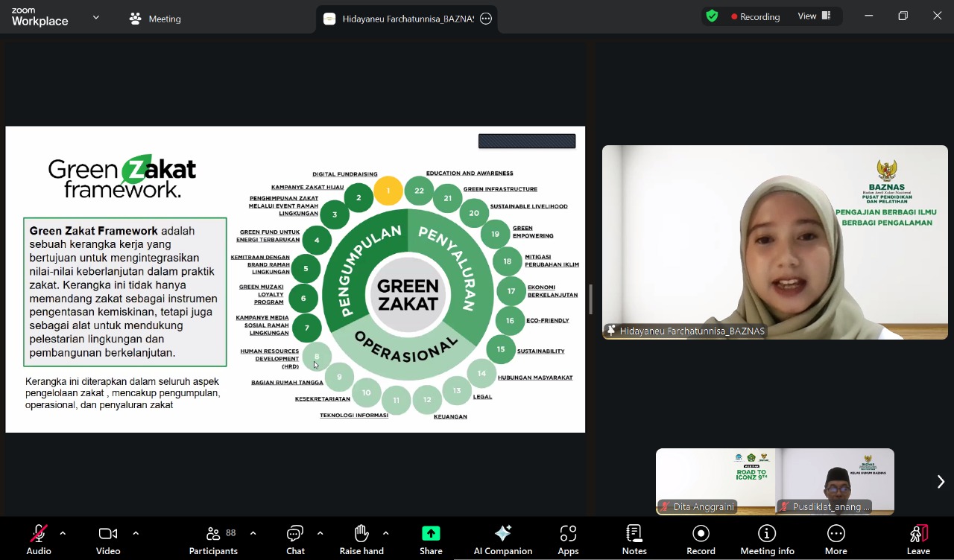Viewport: 954px width, 560px height.
Task: Open the Zoom Workplace dropdown chevron
Action: click(95, 17)
